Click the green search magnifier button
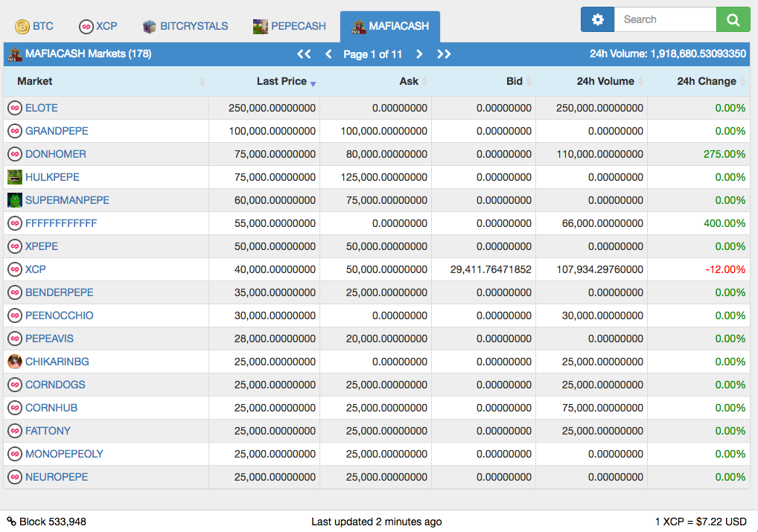 (733, 19)
